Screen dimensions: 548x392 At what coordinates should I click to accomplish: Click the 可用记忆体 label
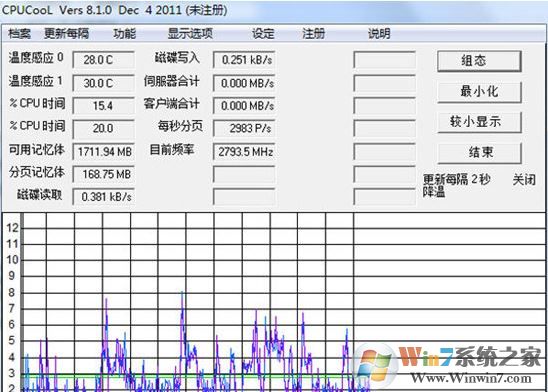click(37, 150)
